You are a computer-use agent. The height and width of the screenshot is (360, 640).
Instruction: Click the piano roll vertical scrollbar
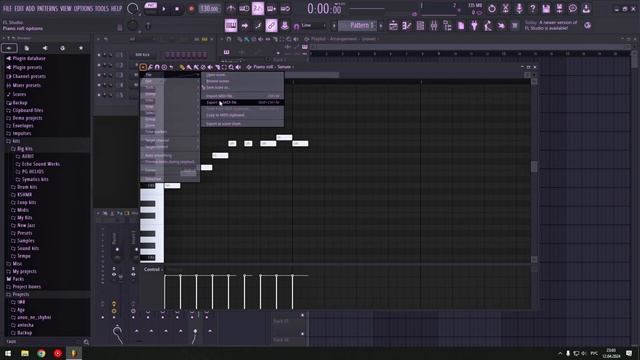pyautogui.click(x=534, y=167)
